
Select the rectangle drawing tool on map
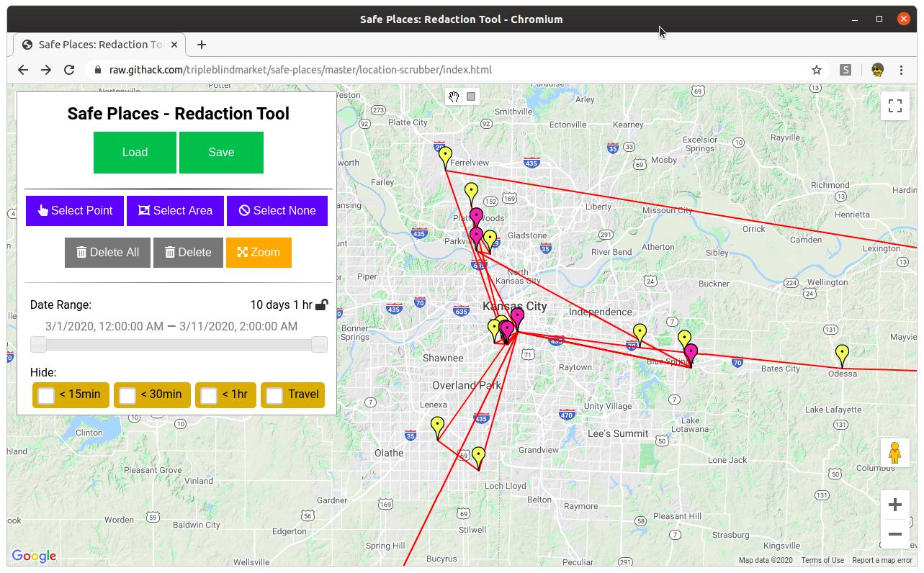click(471, 96)
